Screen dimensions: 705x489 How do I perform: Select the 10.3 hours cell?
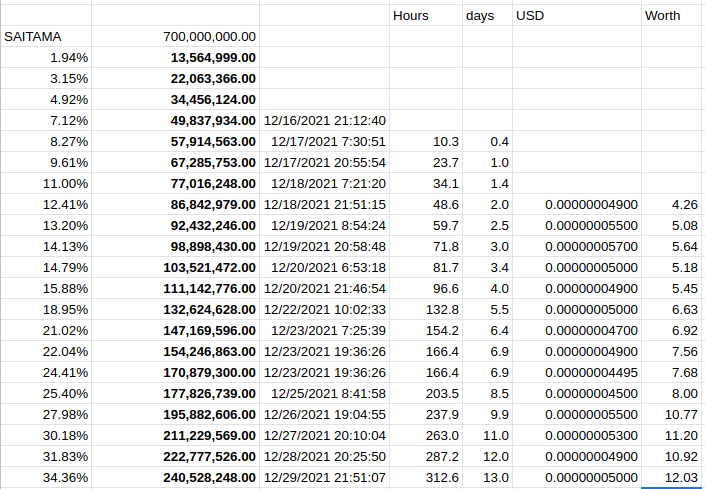426,142
